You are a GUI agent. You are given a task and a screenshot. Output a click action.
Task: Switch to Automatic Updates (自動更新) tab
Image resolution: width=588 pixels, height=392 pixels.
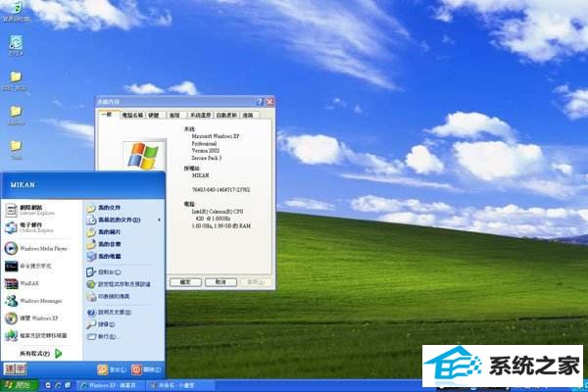point(226,116)
